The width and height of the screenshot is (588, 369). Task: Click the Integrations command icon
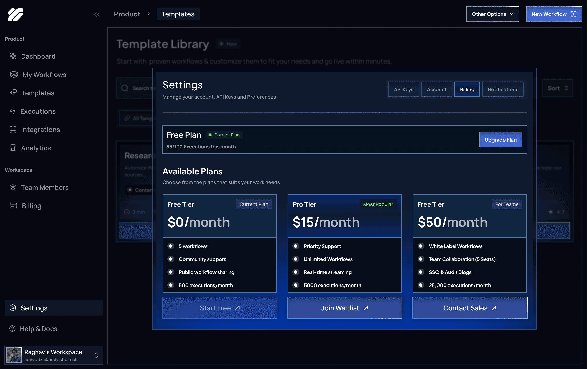[x=13, y=129]
